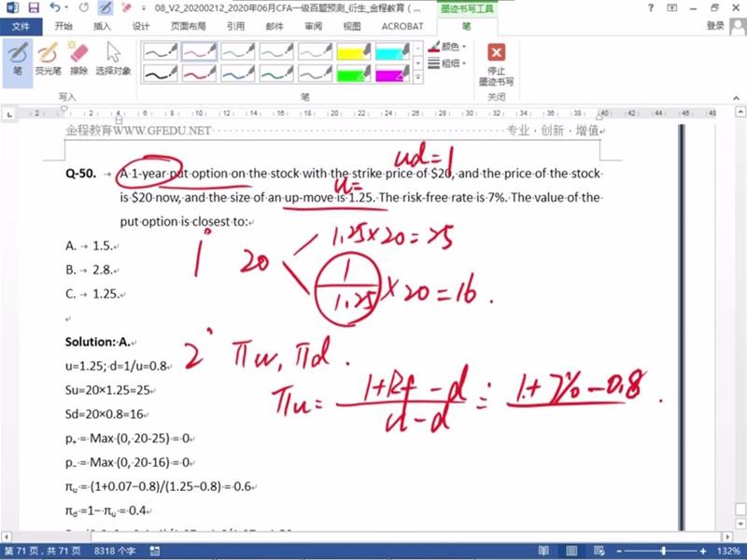The height and width of the screenshot is (560, 747).
Task: Click the Sign in link
Action: click(x=715, y=26)
